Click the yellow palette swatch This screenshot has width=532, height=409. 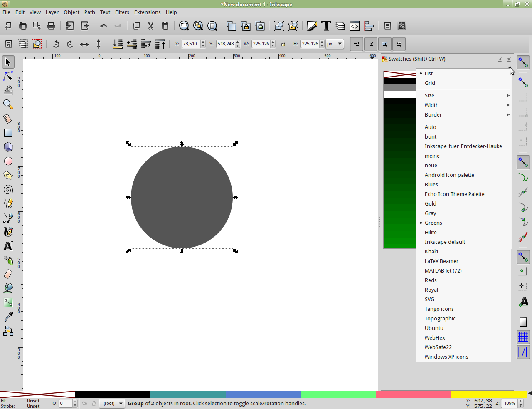tap(488, 394)
